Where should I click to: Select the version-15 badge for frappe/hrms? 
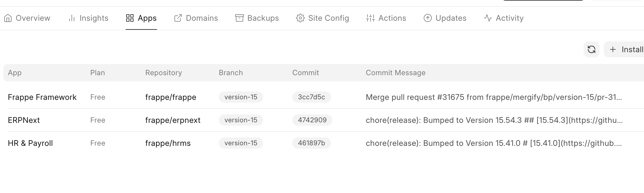tap(241, 143)
